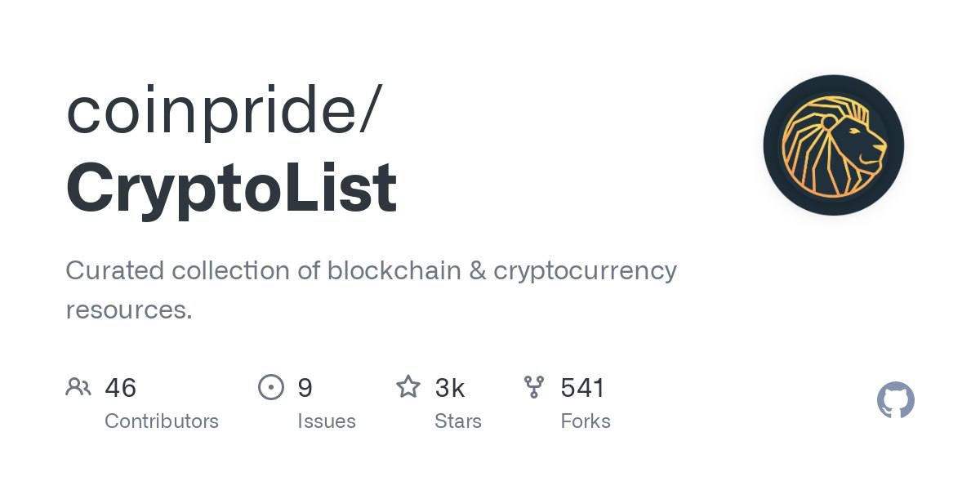Click the 46 contributors count
Screen dimensions: 980x490
[x=120, y=387]
